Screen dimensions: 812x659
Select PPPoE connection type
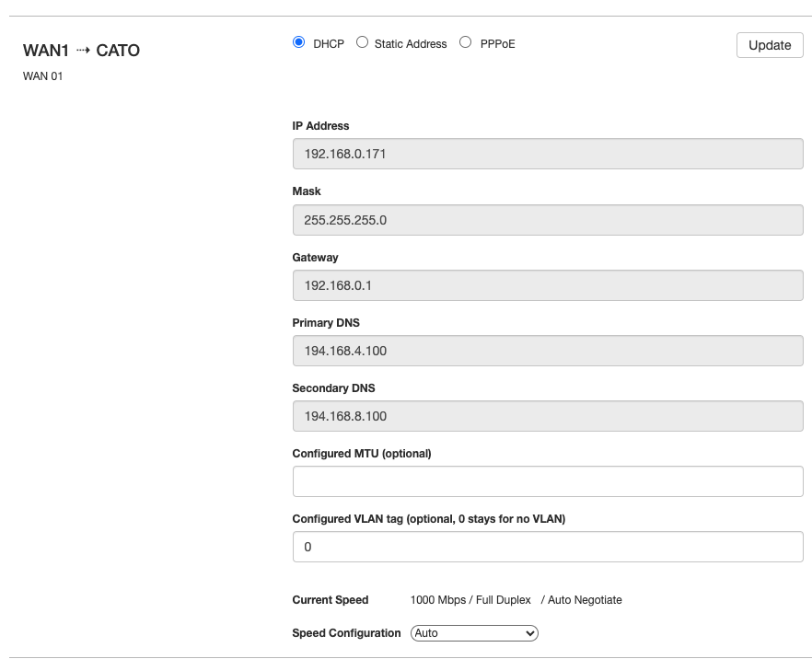[466, 42]
